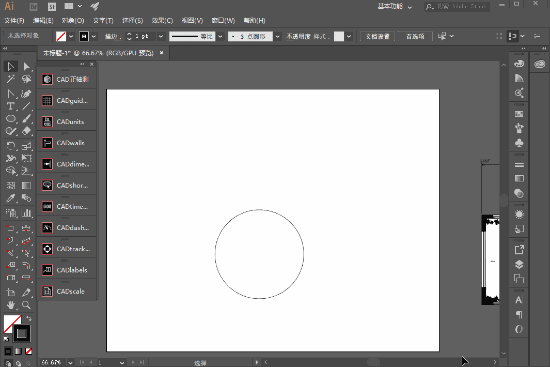550x367 pixels.
Task: Open the workspace switcher dropdown
Action: point(395,7)
